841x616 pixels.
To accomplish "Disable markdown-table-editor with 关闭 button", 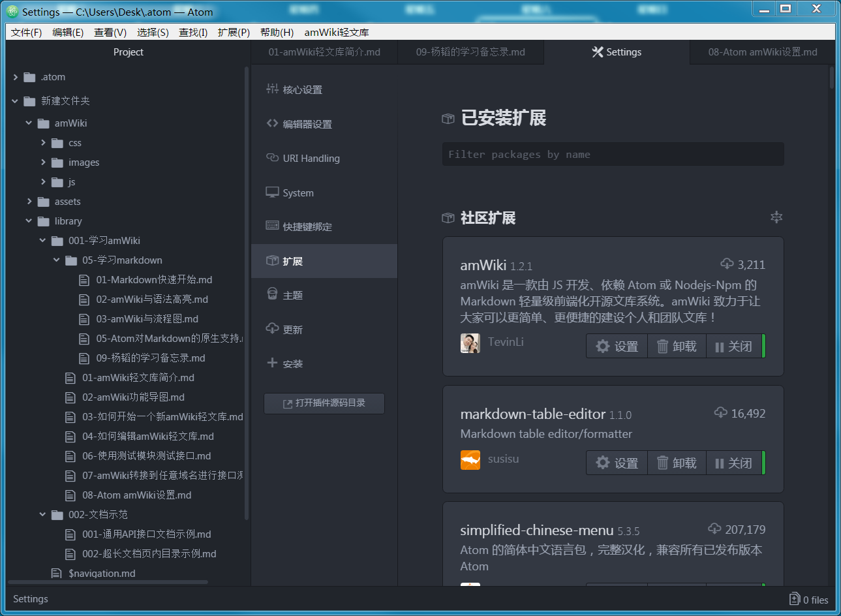I will pos(734,463).
